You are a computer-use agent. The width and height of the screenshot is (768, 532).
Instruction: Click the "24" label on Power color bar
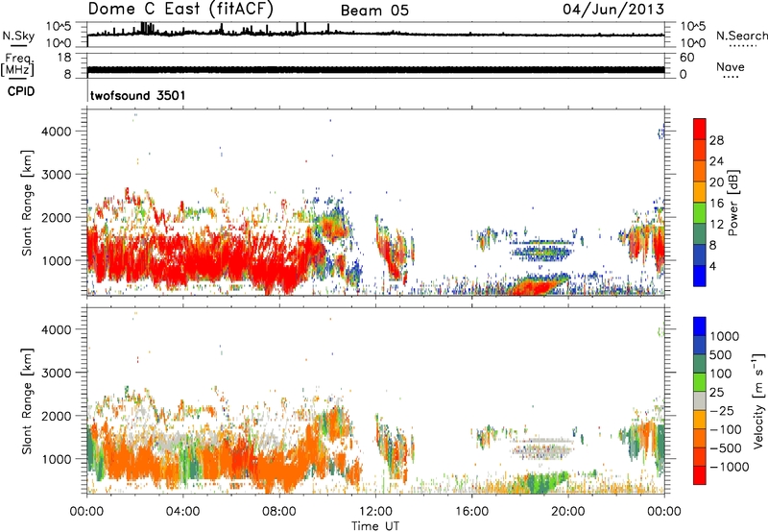[x=716, y=161]
